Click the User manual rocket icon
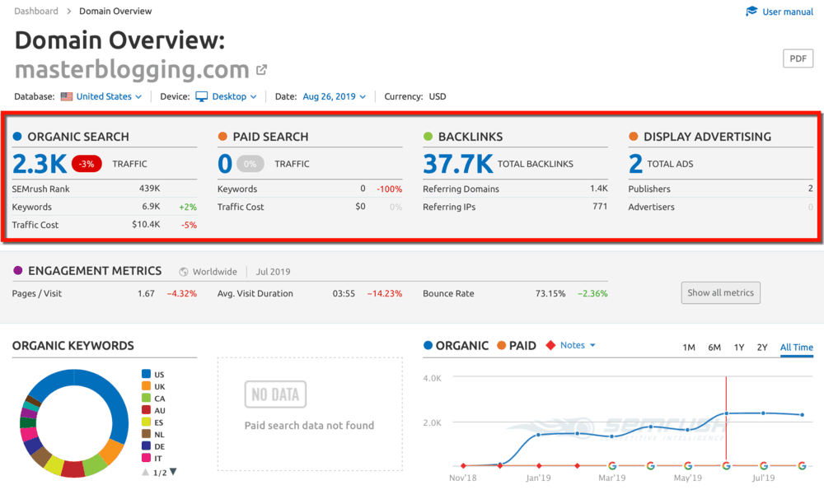This screenshot has height=504, width=824. pyautogui.click(x=751, y=11)
